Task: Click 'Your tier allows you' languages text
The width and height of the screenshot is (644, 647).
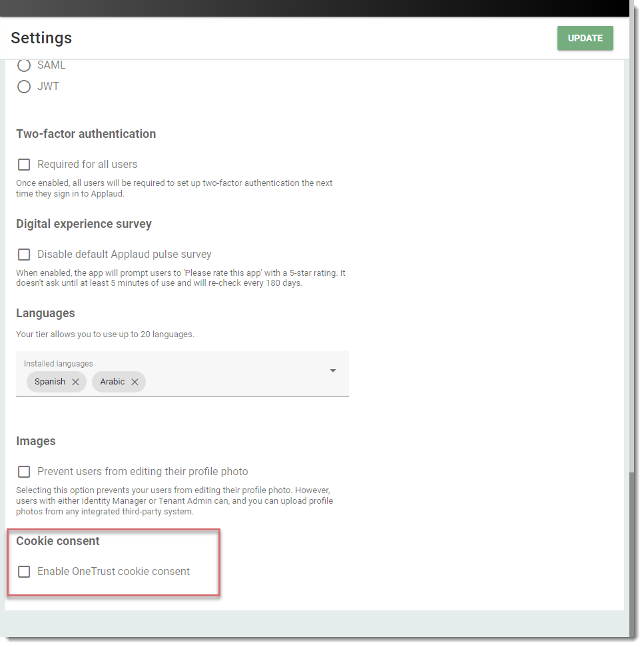Action: pos(105,334)
